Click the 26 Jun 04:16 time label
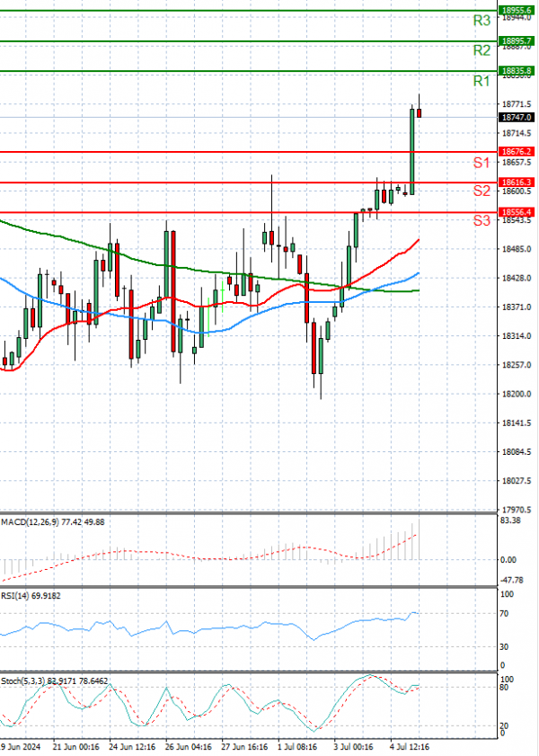The width and height of the screenshot is (539, 756). point(189,747)
